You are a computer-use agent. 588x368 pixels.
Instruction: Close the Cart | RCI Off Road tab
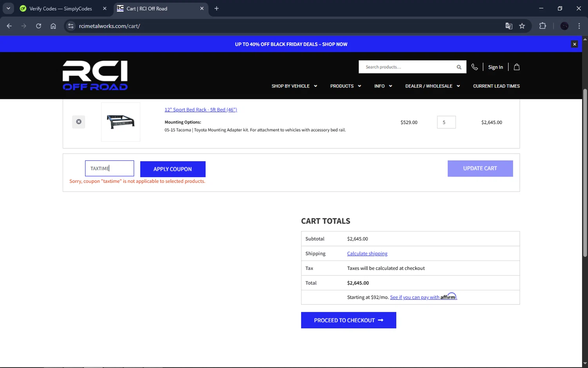point(202,8)
